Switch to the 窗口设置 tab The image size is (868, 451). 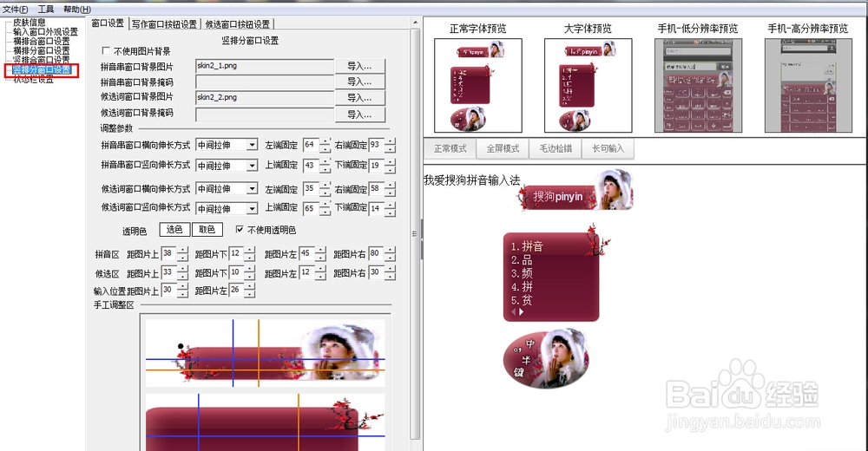(x=108, y=23)
